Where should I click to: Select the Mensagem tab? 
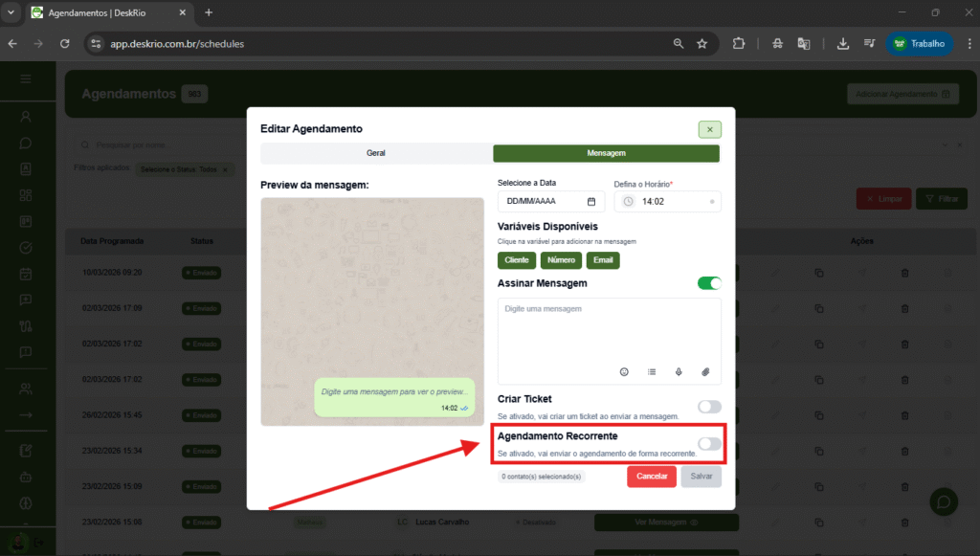pos(606,153)
